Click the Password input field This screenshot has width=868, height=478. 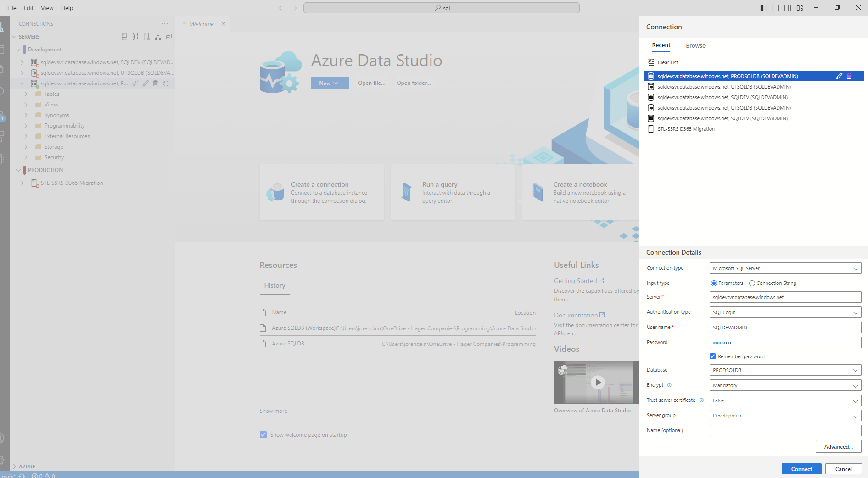(785, 343)
